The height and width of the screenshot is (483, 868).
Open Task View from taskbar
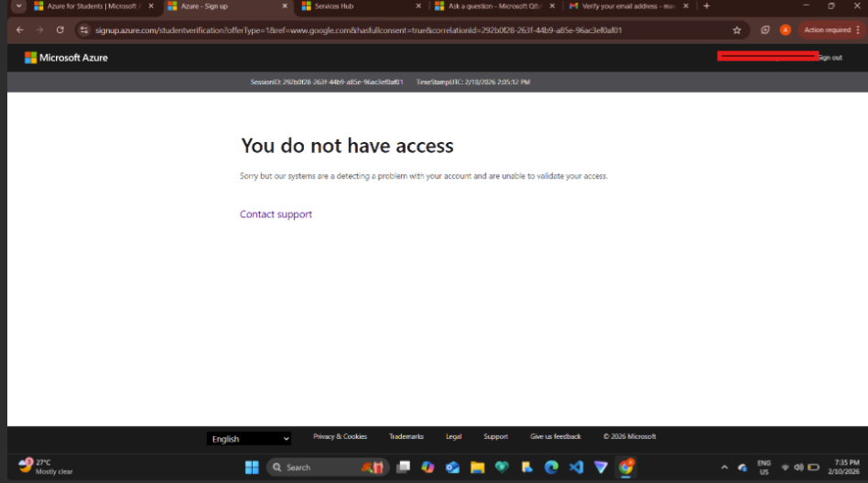[x=404, y=467]
